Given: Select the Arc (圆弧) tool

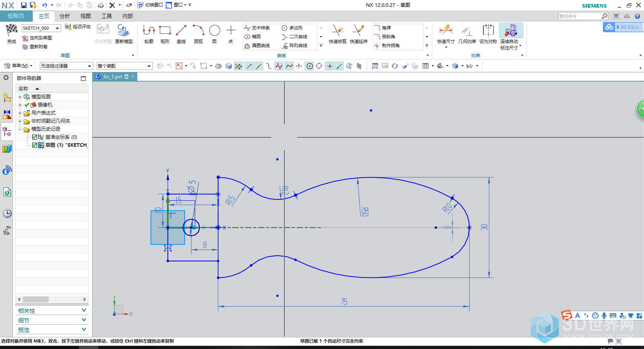Looking at the screenshot, I should (x=198, y=31).
